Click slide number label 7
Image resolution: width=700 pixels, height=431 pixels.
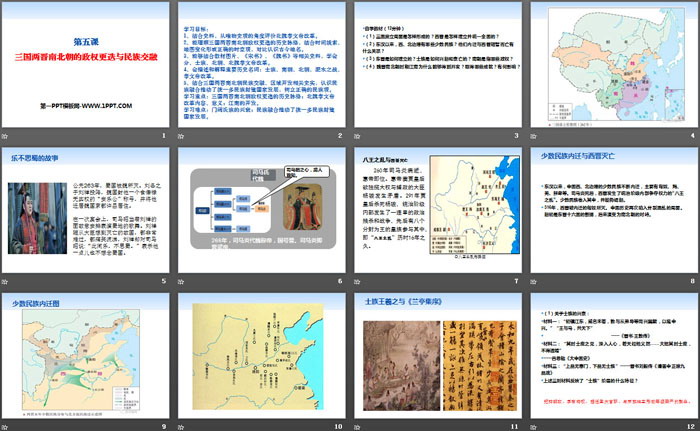(x=517, y=281)
